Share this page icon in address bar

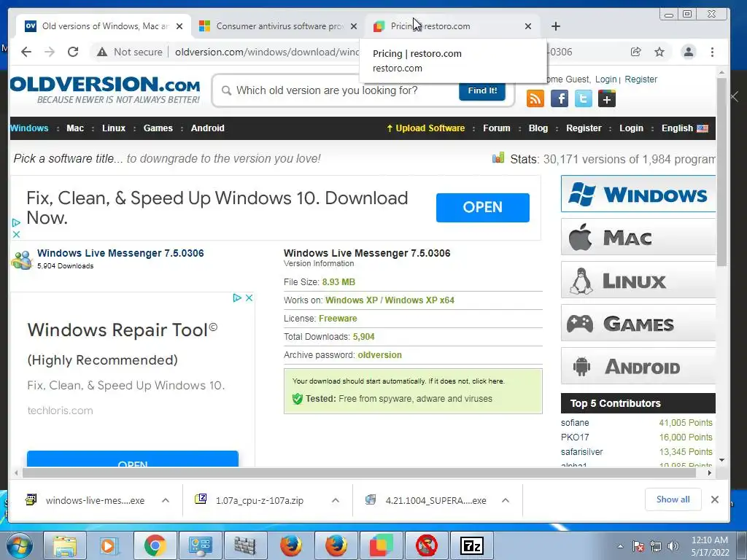(x=635, y=52)
